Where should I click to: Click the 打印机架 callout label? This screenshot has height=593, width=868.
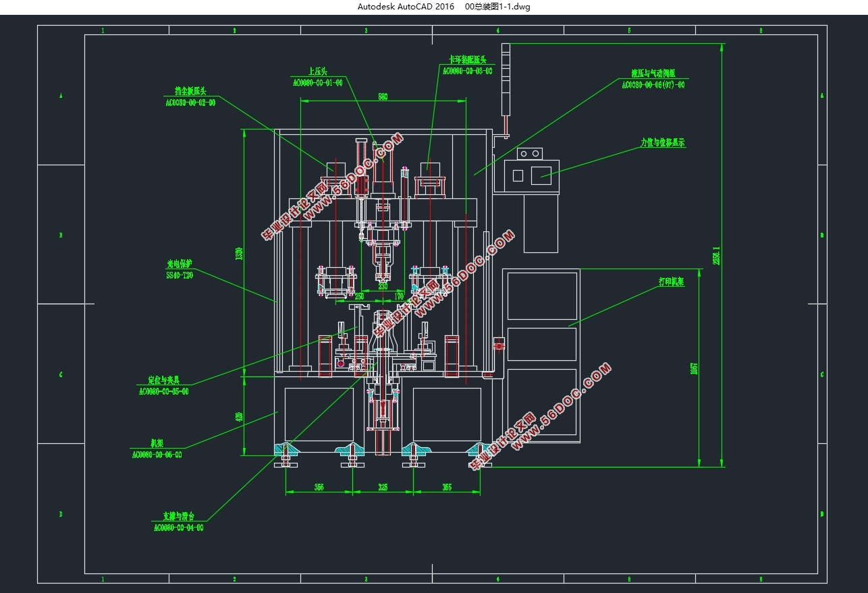click(672, 282)
